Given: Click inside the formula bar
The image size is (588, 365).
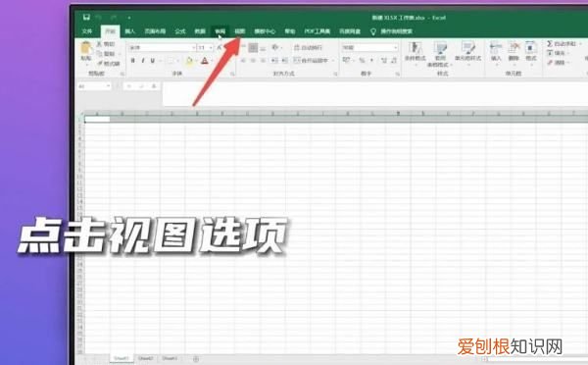Looking at the screenshot, I should [x=375, y=93].
